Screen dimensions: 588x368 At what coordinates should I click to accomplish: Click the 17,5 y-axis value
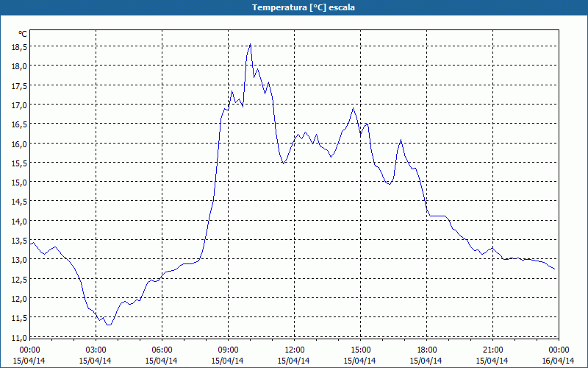[x=18, y=86]
